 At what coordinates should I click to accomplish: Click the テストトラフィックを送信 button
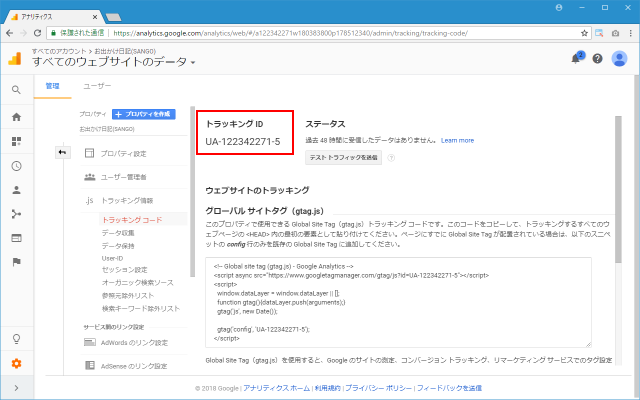point(343,158)
